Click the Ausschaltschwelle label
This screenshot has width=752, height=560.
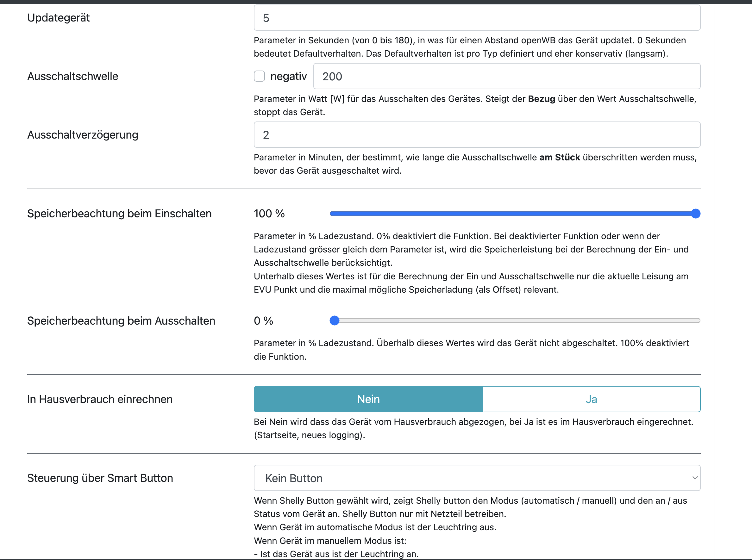click(x=72, y=76)
